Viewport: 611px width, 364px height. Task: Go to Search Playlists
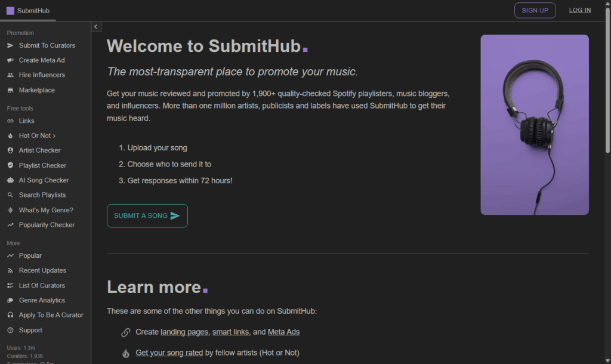[x=42, y=195]
